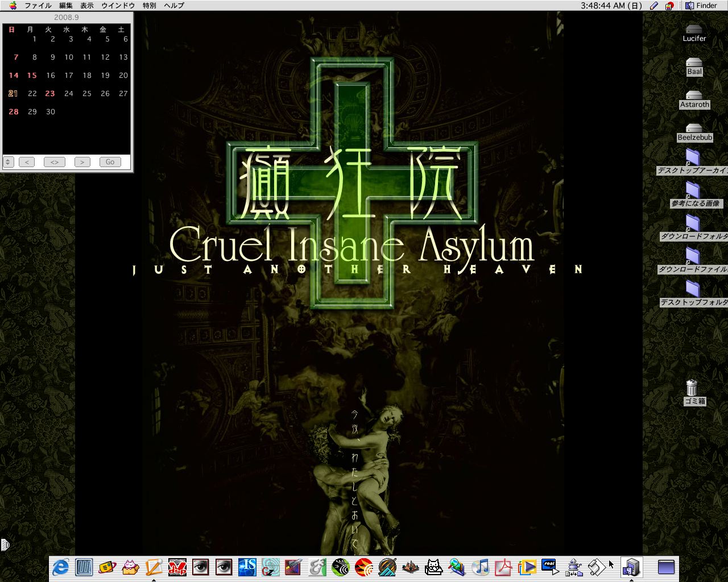The image size is (728, 582).
Task: Launch the green and black circle dock icon
Action: point(340,567)
